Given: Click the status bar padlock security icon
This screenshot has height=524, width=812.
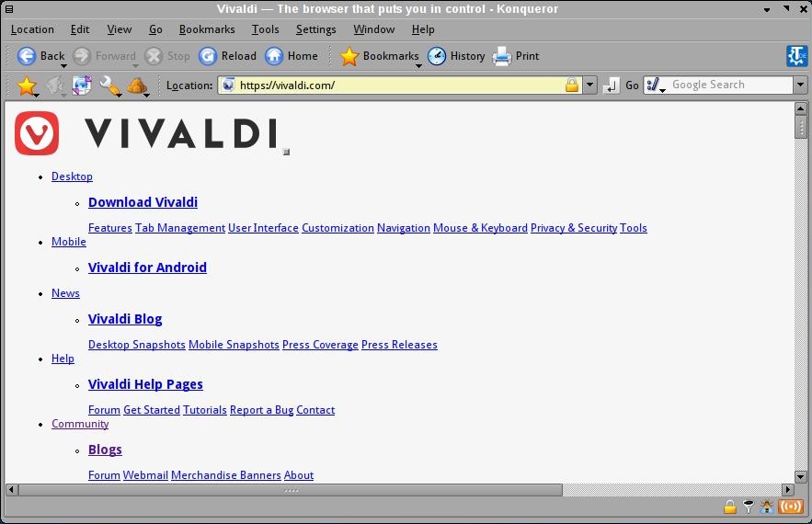Looking at the screenshot, I should (x=729, y=507).
